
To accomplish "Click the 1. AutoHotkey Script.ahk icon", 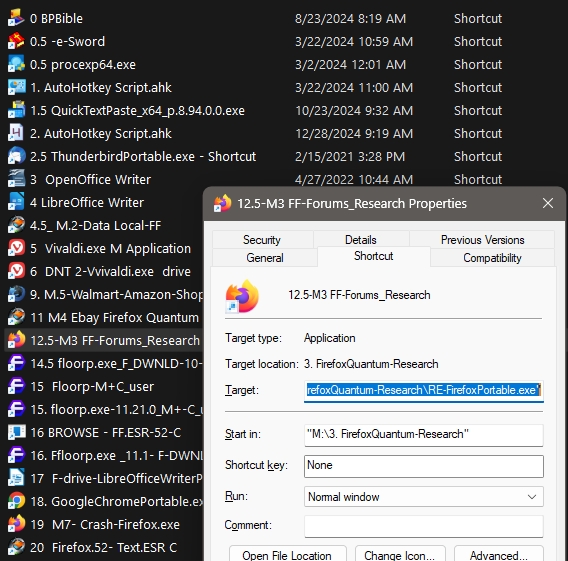I will click(16, 87).
